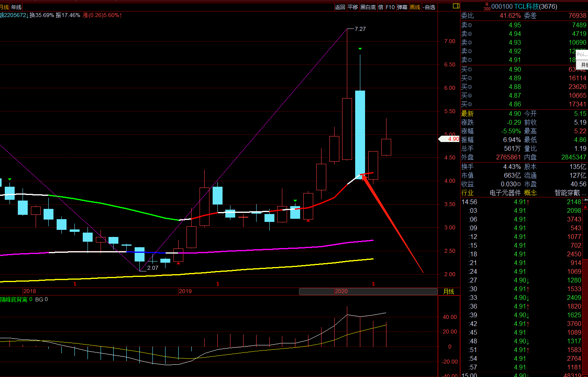Toggle the yellow side panel layout icon
Image resolution: width=588 pixels, height=377 pixels.
(456, 6)
